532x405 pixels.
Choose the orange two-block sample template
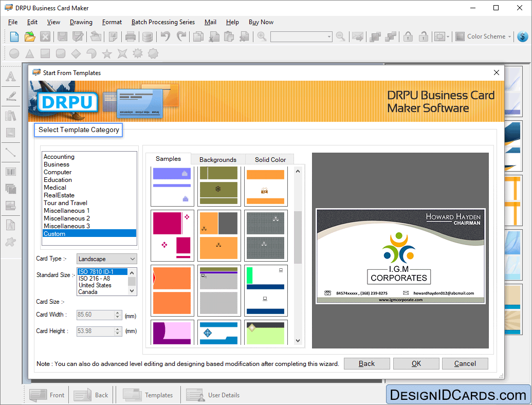pos(172,290)
